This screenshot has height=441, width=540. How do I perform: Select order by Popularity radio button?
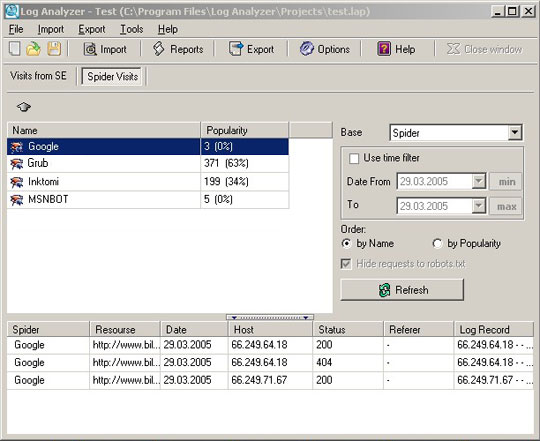point(437,243)
